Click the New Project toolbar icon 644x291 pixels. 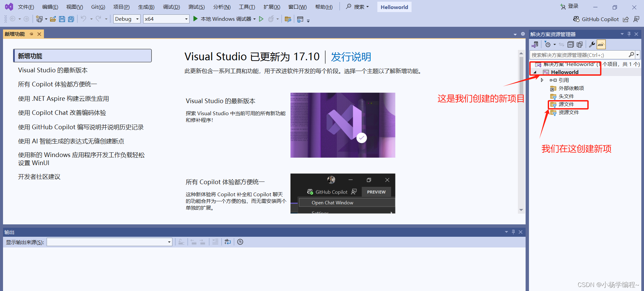click(x=39, y=19)
